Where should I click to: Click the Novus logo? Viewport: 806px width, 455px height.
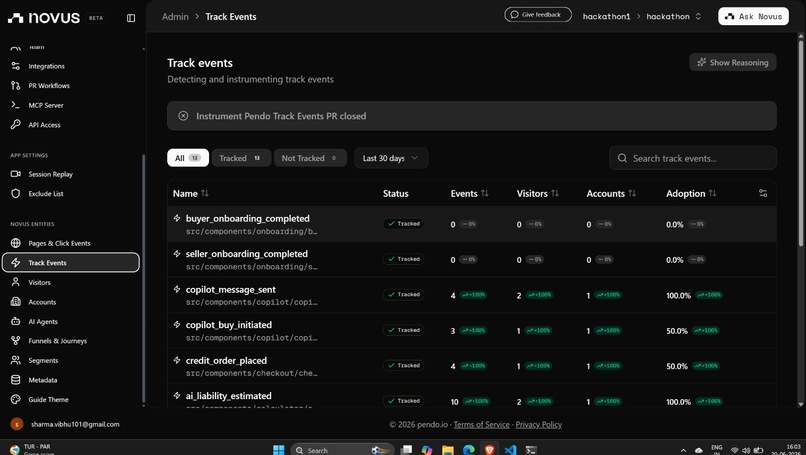[44, 18]
